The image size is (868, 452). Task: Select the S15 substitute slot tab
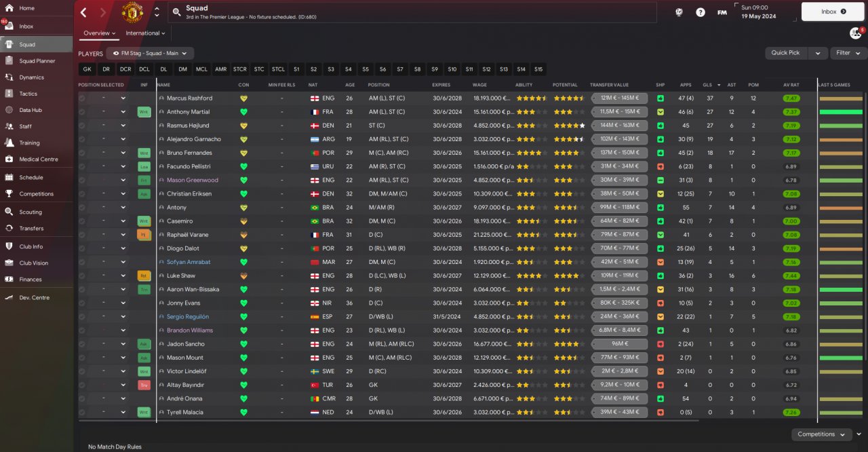tap(538, 69)
